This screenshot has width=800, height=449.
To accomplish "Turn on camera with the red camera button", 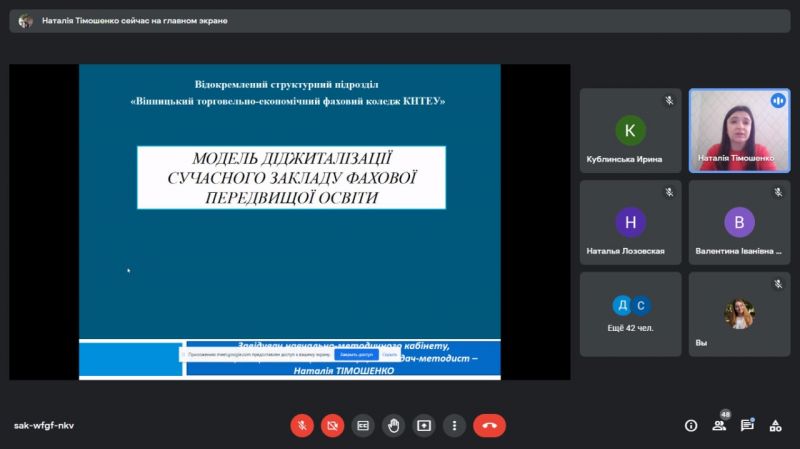I will click(332, 426).
